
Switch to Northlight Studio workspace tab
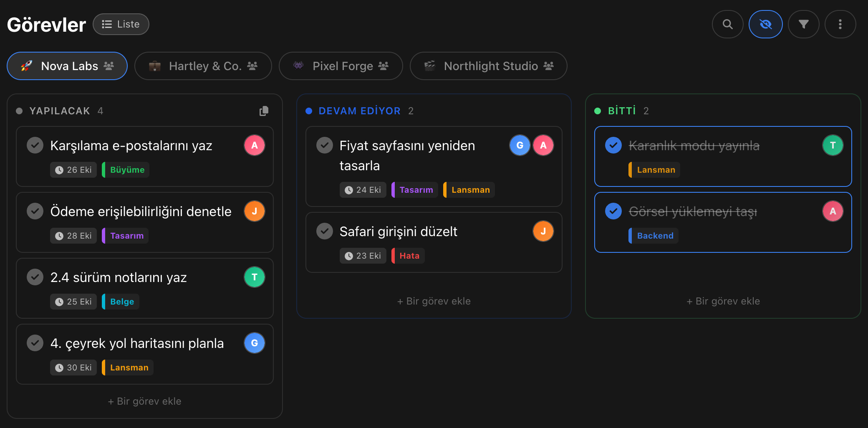489,66
